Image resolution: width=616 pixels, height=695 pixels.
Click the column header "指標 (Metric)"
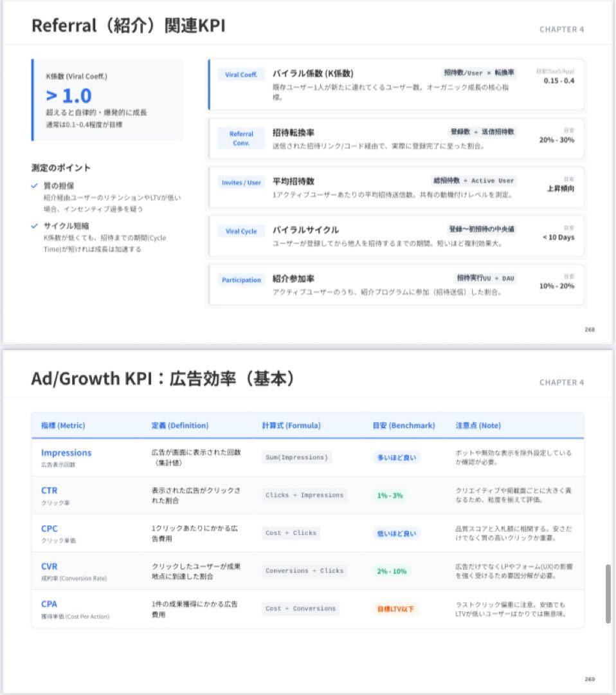coord(63,425)
